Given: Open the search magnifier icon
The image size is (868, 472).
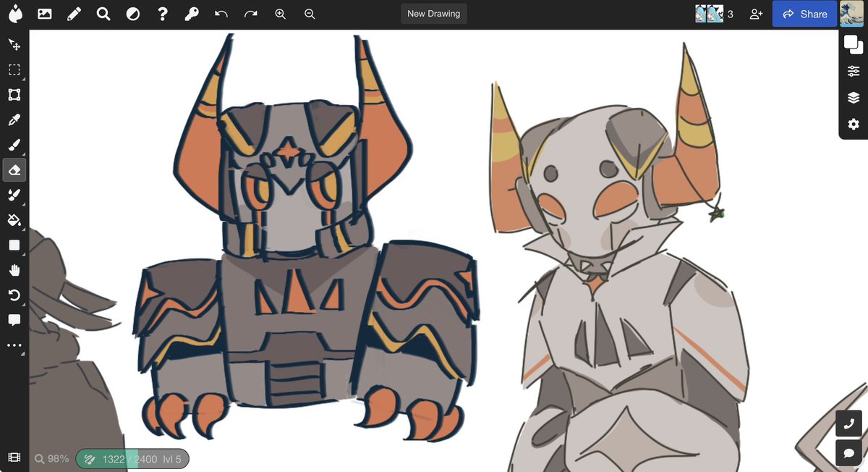Looking at the screenshot, I should (103, 14).
